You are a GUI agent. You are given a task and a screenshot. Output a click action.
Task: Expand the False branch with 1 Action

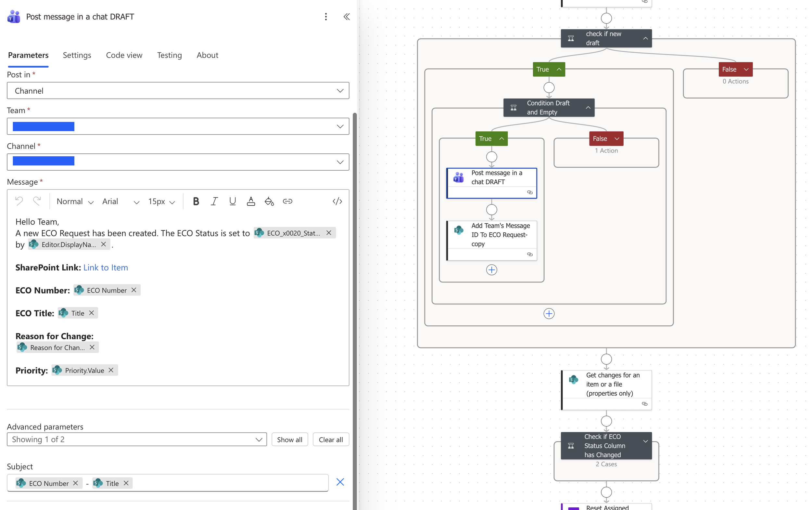[x=616, y=138]
